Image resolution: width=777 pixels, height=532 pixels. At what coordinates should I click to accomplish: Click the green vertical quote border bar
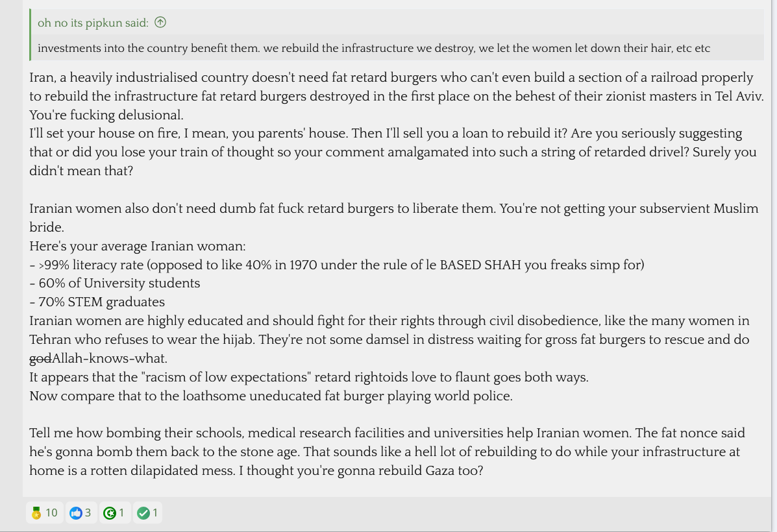click(x=31, y=35)
